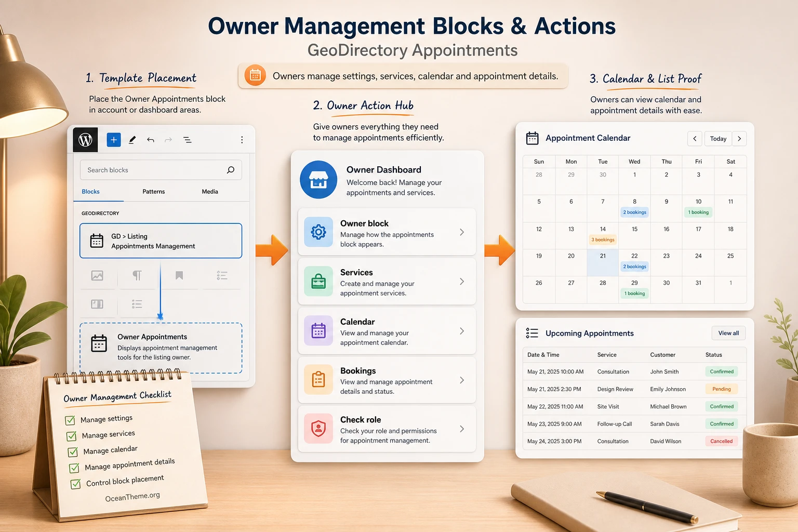Screen dimensions: 798x532
Task: Click the Owner Dashboard storefront icon
Action: click(x=318, y=180)
